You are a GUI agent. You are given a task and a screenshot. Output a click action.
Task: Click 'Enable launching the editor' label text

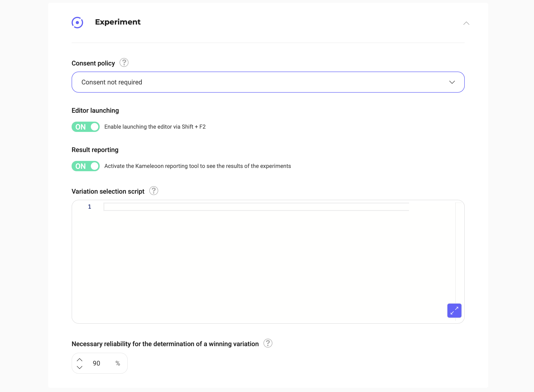(x=155, y=127)
